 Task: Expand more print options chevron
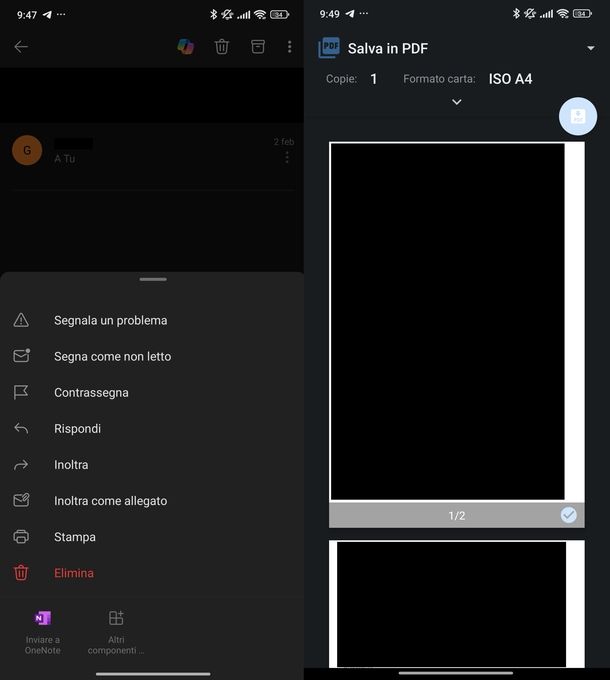pyautogui.click(x=457, y=102)
